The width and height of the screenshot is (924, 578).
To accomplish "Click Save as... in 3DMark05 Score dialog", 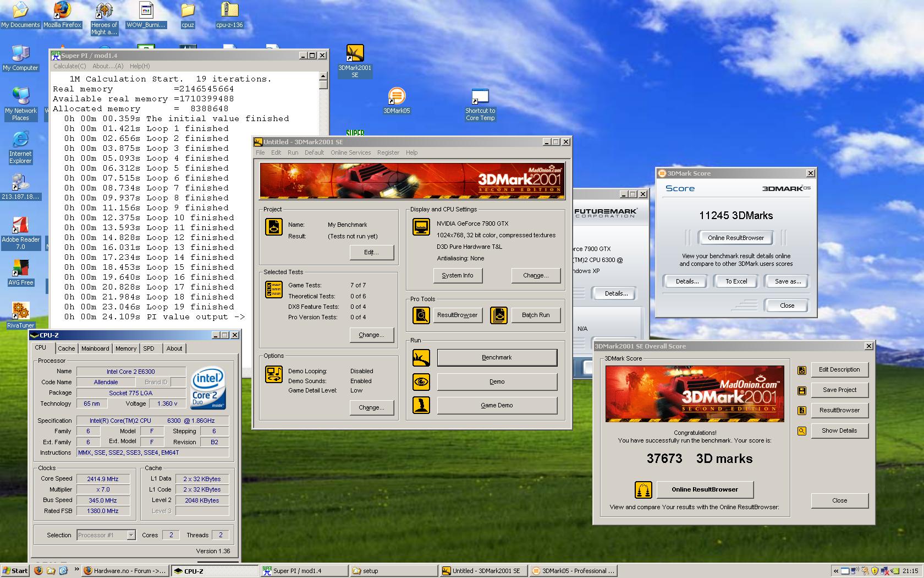I will [x=788, y=281].
